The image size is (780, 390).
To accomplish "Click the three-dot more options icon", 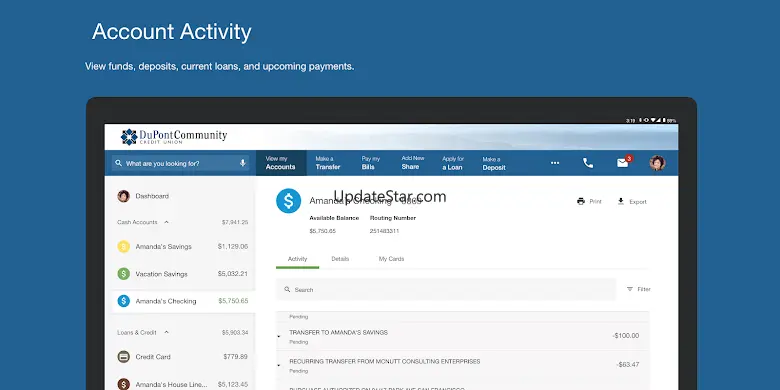I will [555, 163].
